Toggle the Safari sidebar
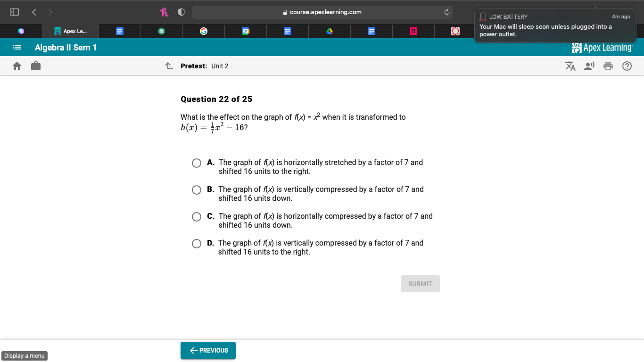644x362 pixels. tap(15, 12)
